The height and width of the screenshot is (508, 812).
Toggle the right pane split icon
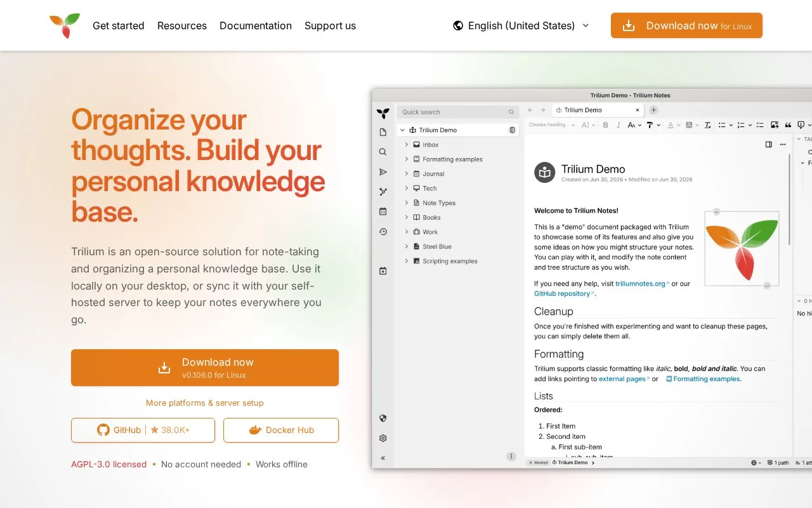coord(769,144)
